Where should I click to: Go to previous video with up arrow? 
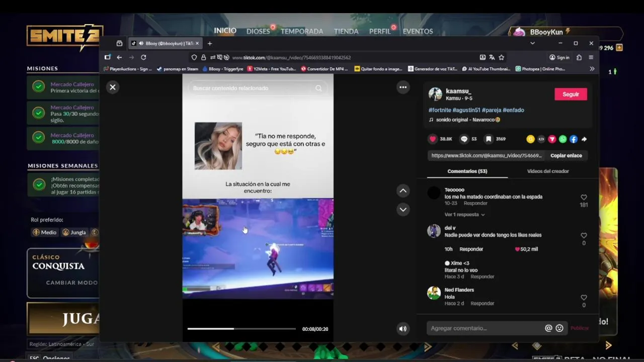[x=403, y=191]
